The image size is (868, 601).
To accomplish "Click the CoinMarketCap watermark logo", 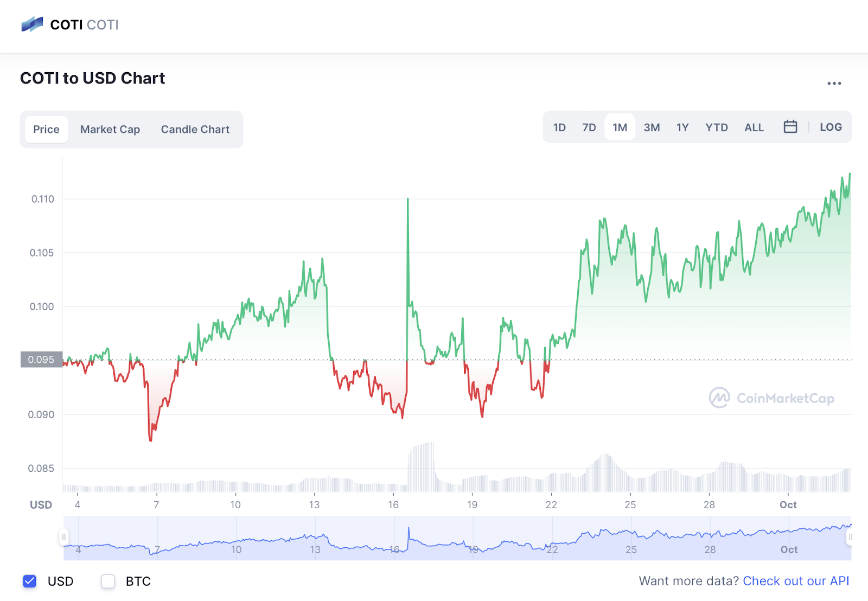I will click(771, 398).
